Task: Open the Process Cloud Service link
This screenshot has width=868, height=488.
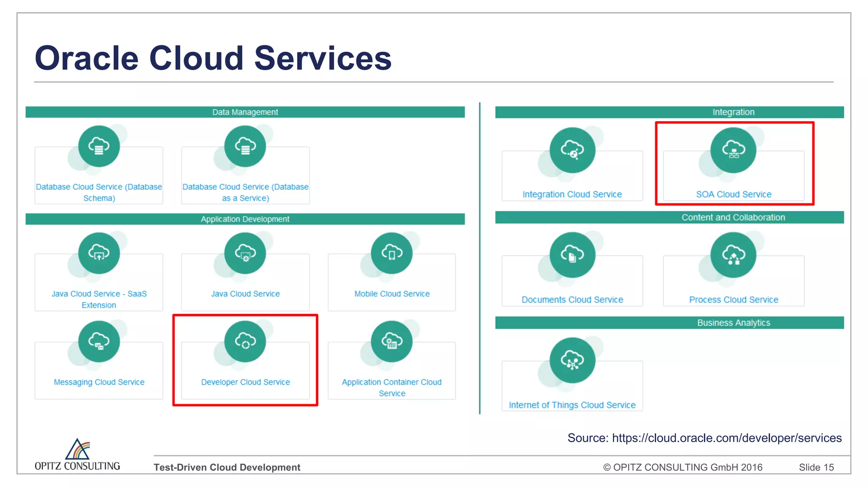Action: (x=734, y=300)
